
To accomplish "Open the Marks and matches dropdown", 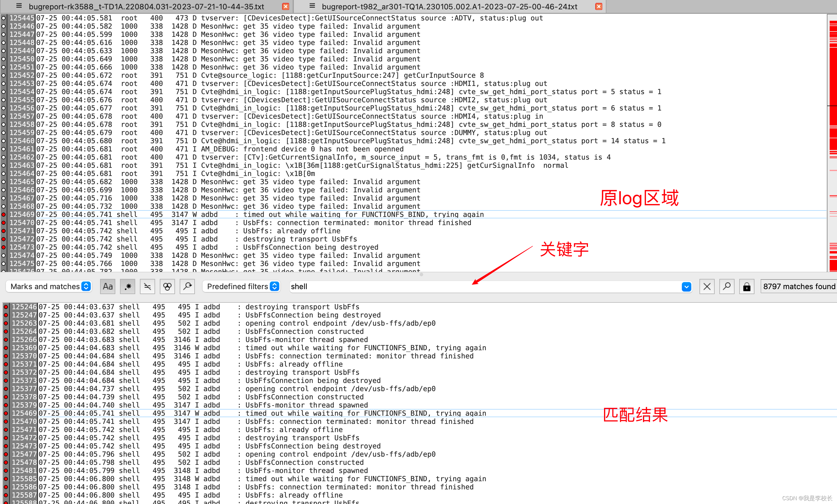I will coord(49,286).
